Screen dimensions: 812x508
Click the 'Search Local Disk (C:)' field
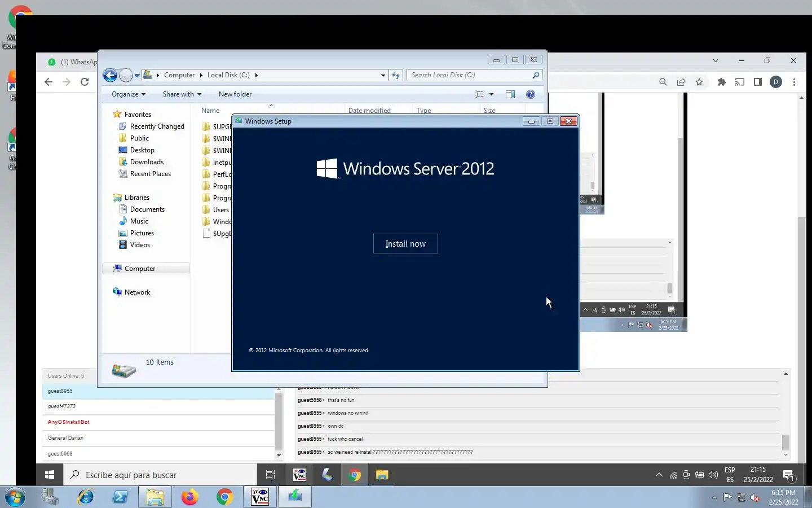click(x=474, y=75)
